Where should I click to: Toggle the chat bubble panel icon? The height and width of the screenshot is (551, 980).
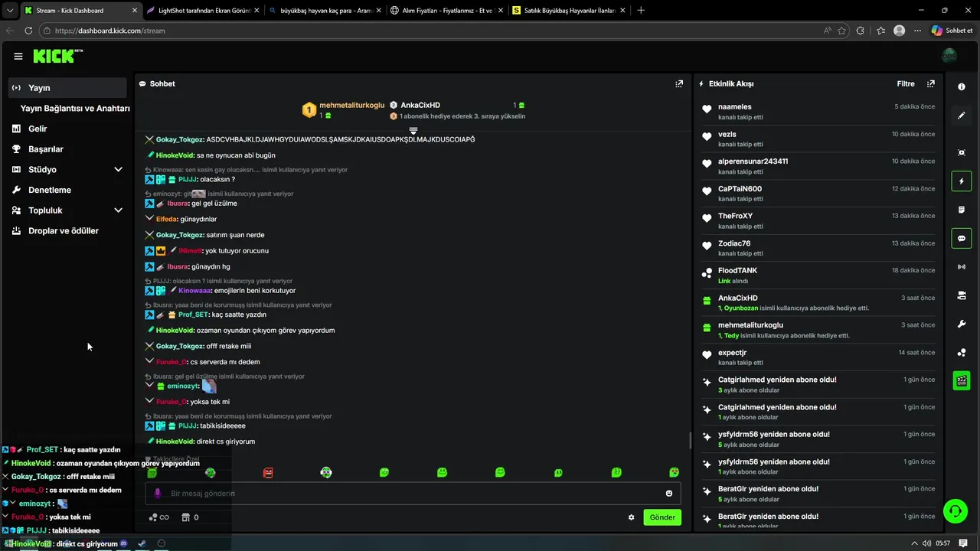(x=962, y=238)
